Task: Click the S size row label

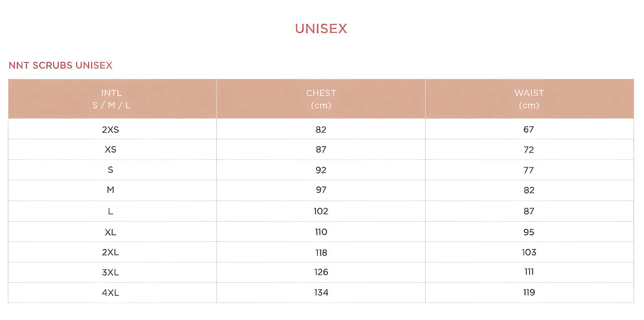Action: tap(110, 170)
